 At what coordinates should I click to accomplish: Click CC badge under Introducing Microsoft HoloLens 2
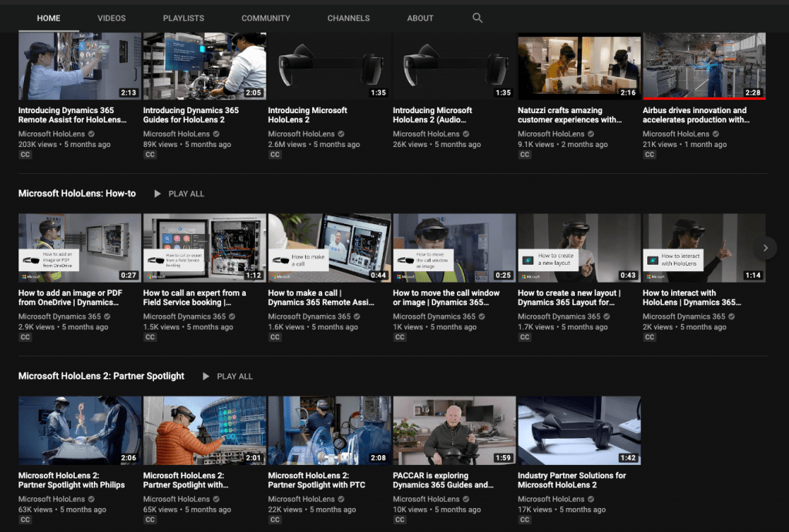click(275, 155)
